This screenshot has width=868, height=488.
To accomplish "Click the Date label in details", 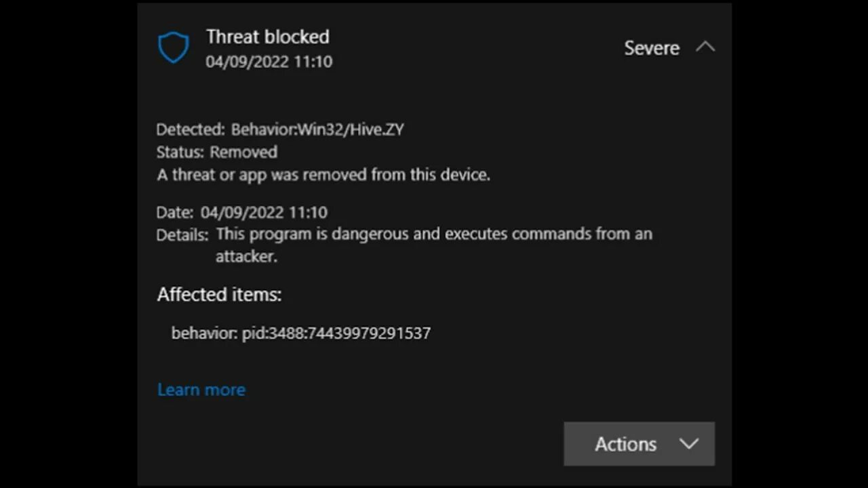I will (174, 212).
